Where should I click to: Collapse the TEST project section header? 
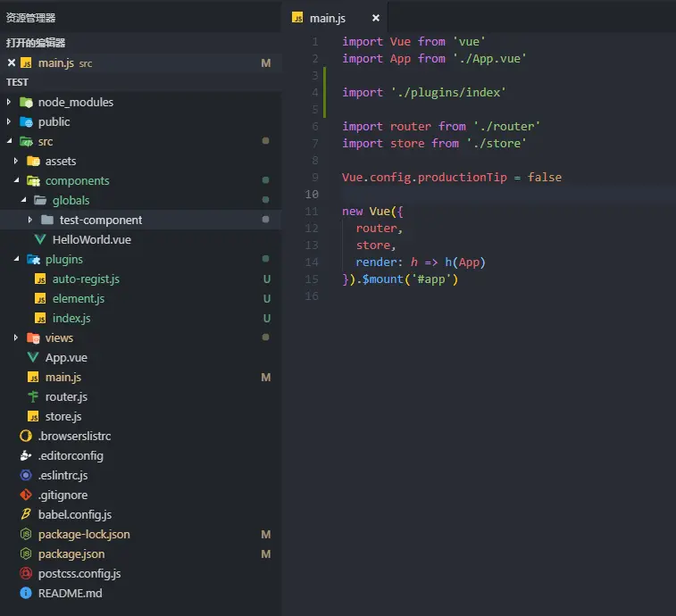point(18,82)
